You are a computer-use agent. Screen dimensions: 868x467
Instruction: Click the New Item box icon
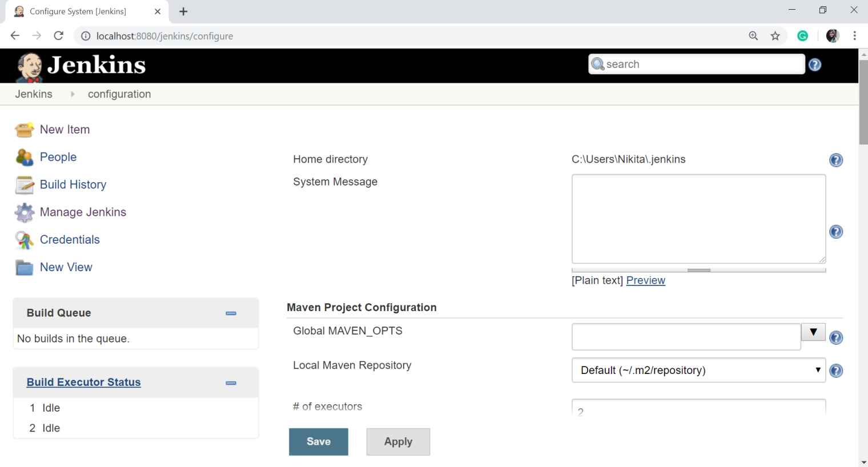click(x=24, y=130)
